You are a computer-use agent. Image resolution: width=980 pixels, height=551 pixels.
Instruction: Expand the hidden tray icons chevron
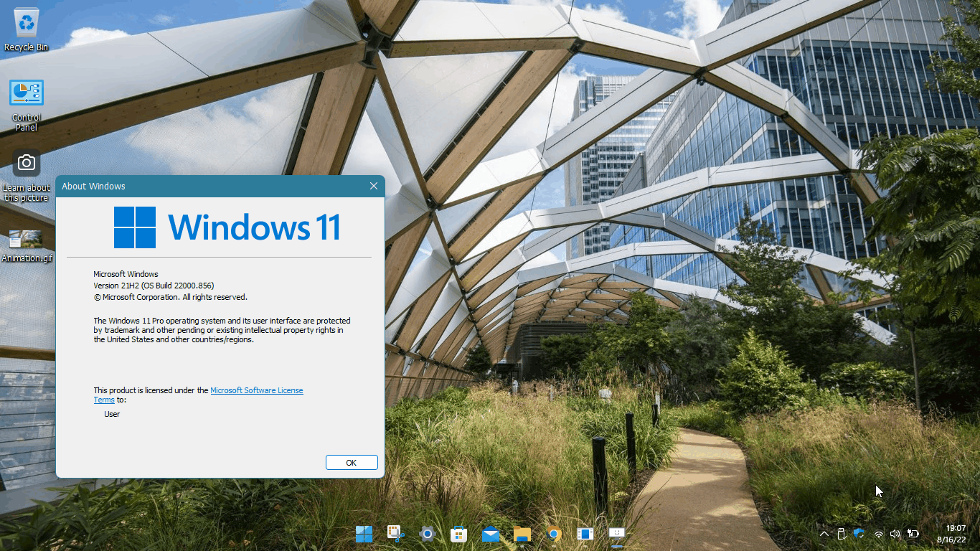coord(824,534)
